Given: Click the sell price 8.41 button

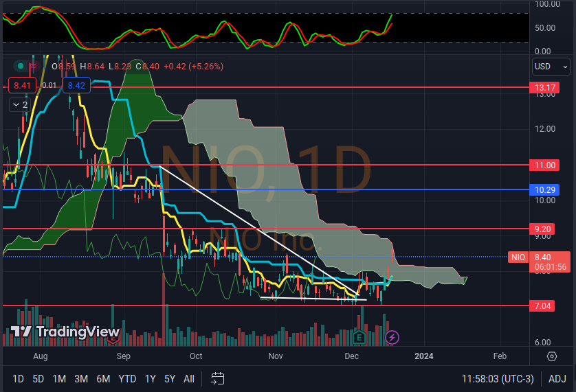Looking at the screenshot, I should tap(22, 86).
